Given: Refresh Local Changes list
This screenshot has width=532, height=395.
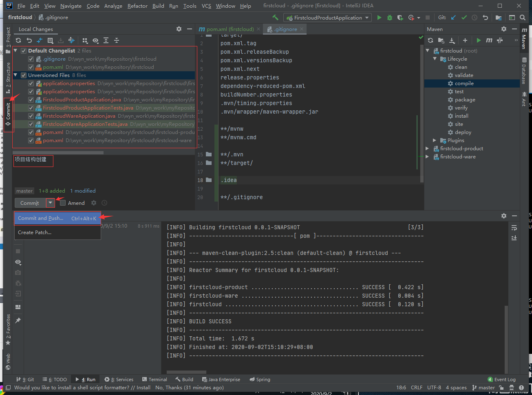Looking at the screenshot, I should point(18,40).
